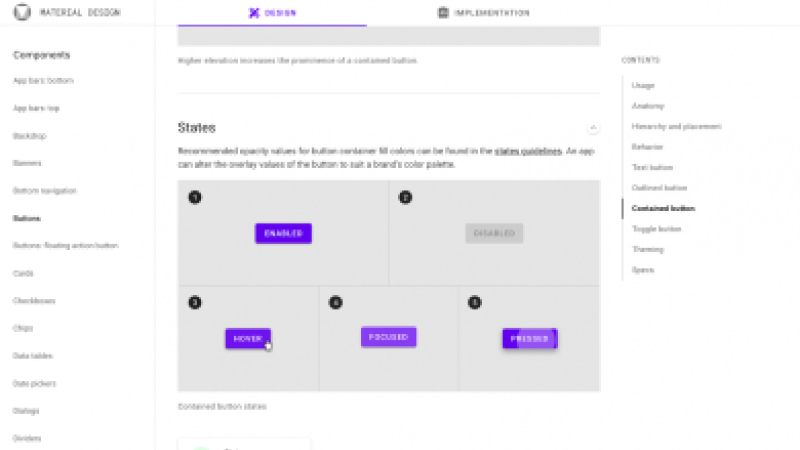Click the Material Design logo icon
The height and width of the screenshot is (450, 800).
coord(22,12)
